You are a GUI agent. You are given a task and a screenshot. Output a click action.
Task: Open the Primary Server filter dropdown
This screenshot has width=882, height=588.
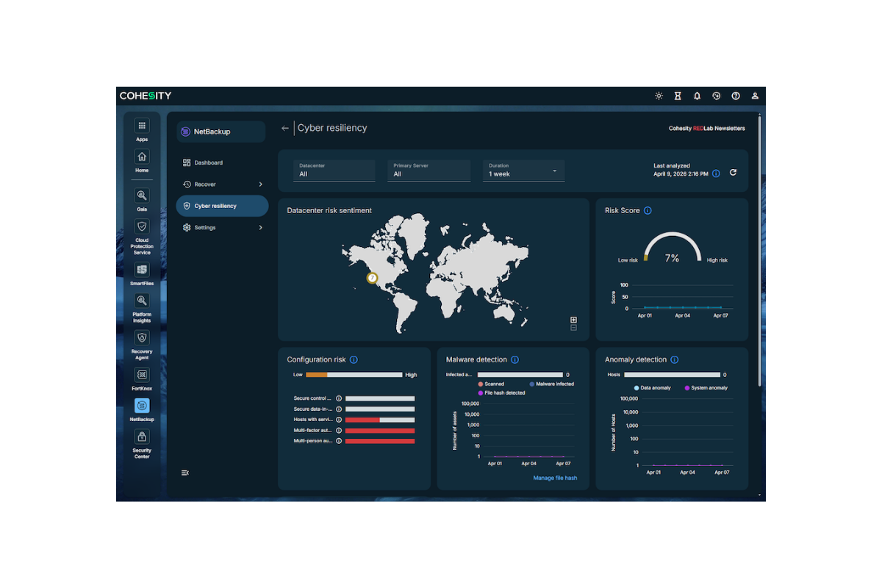pos(429,171)
